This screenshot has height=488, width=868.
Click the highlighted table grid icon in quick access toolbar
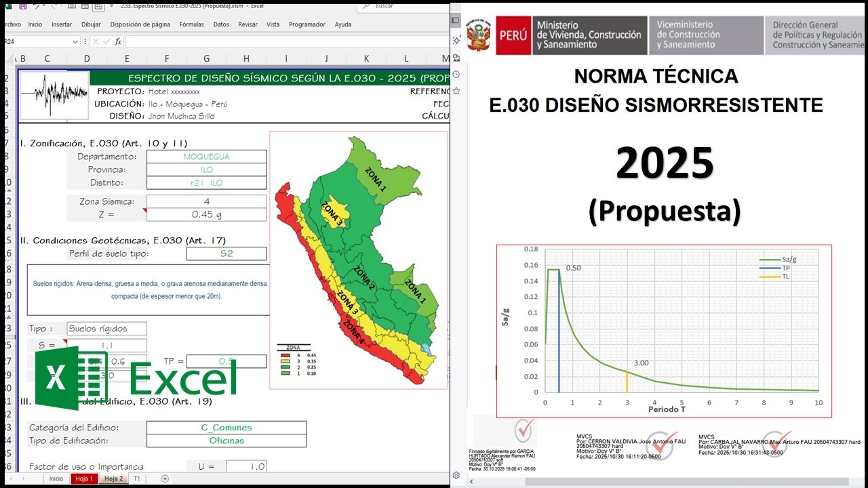pyautogui.click(x=98, y=6)
